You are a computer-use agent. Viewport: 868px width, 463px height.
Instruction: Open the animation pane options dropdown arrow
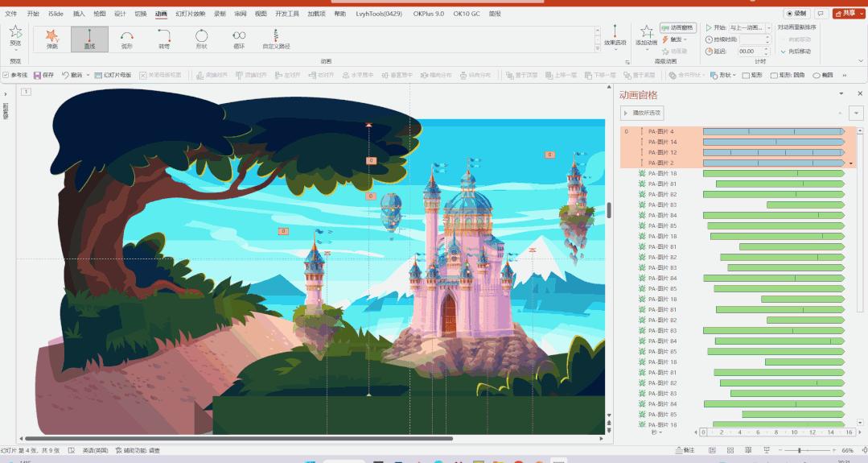[841, 93]
